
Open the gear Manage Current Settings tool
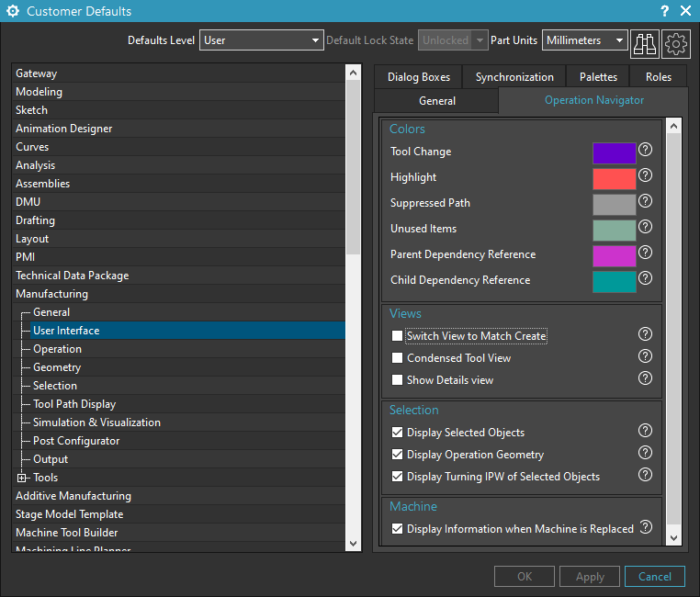click(676, 44)
